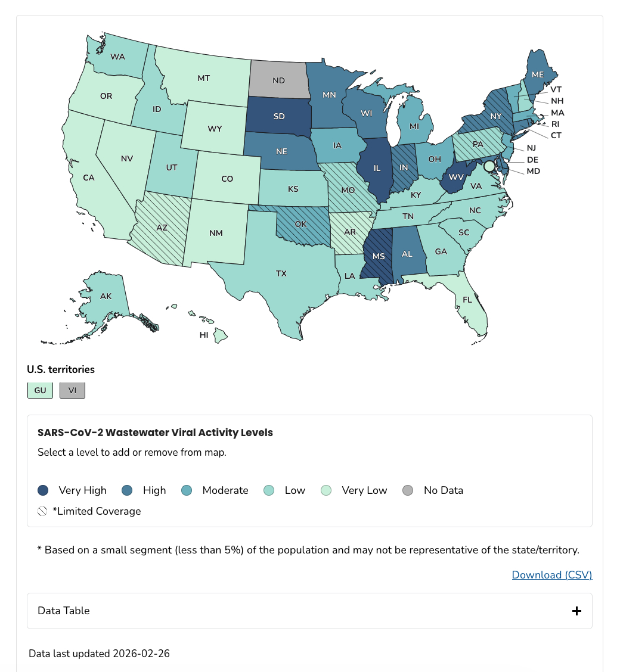Toggle the Moderate level legend filter

(x=215, y=490)
